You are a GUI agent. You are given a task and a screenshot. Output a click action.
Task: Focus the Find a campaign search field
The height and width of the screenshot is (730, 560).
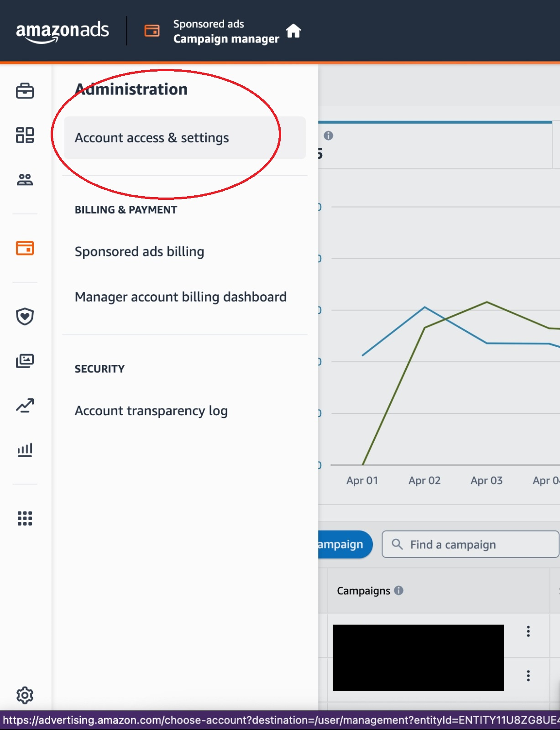coord(471,544)
